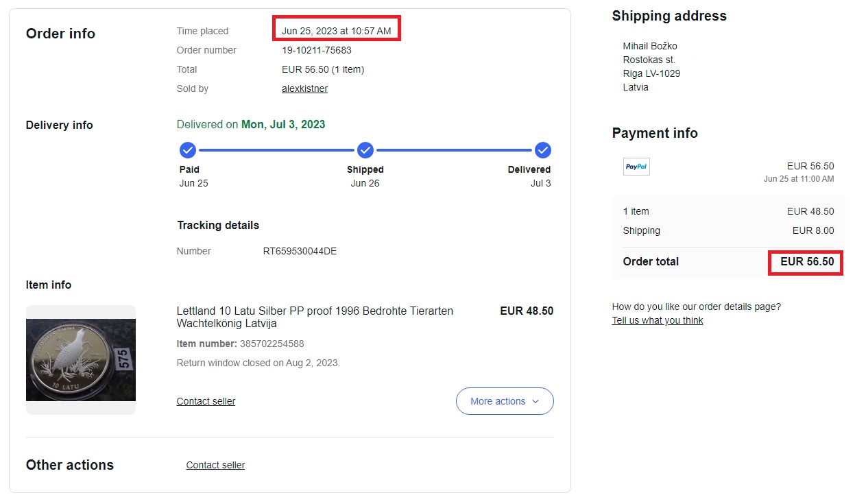The width and height of the screenshot is (855, 504).
Task: Expand the More actions dropdown
Action: 505,401
